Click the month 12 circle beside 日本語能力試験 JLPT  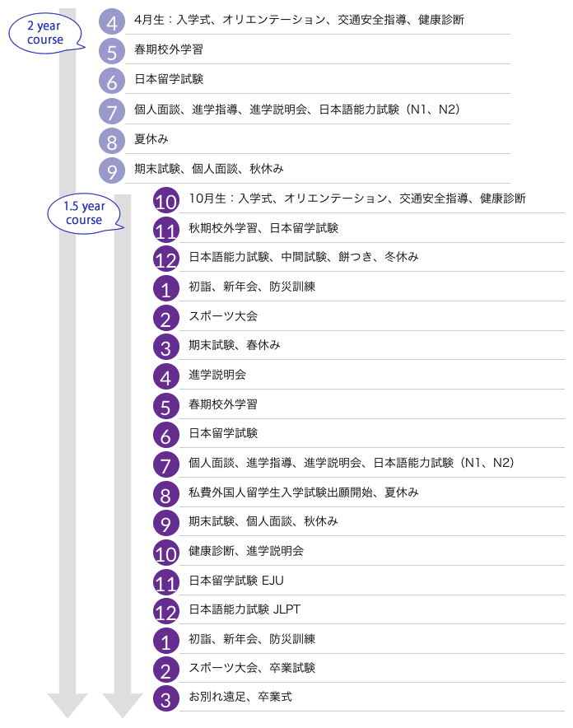[166, 611]
